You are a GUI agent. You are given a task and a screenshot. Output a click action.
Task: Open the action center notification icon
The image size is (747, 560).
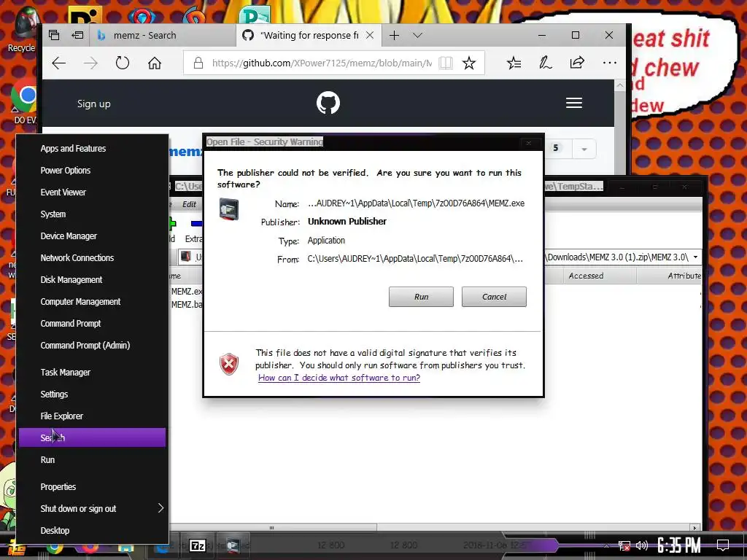tap(723, 545)
